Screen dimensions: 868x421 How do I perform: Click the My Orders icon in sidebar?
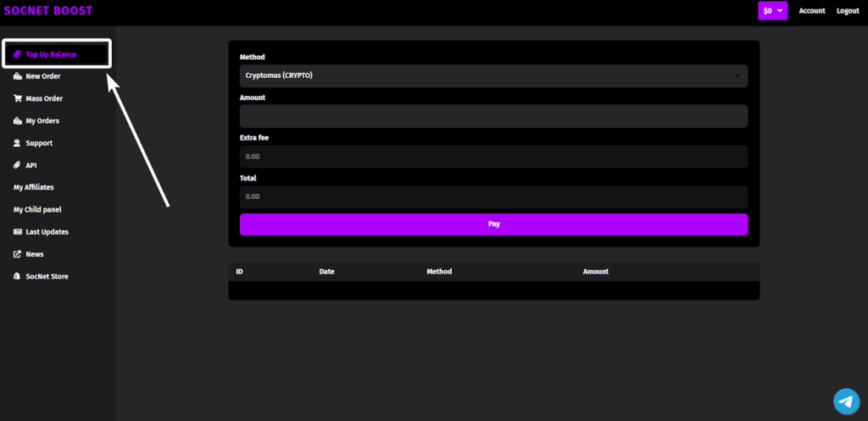(x=18, y=121)
